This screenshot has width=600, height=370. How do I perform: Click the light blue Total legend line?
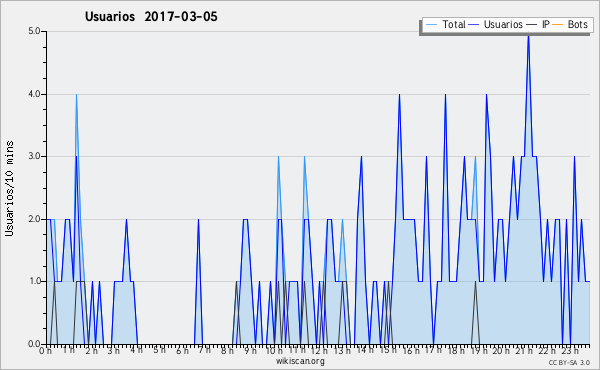click(431, 25)
